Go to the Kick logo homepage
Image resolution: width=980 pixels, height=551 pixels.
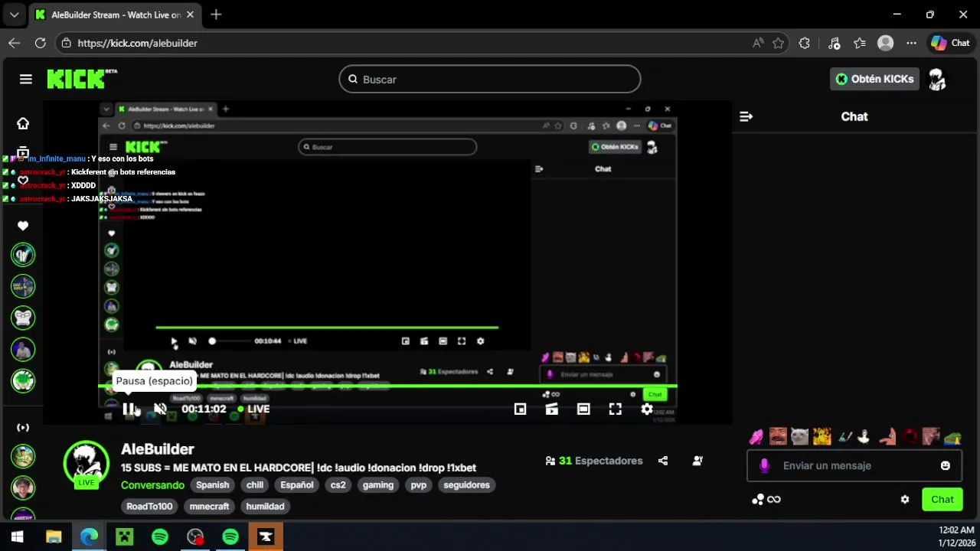82,79
